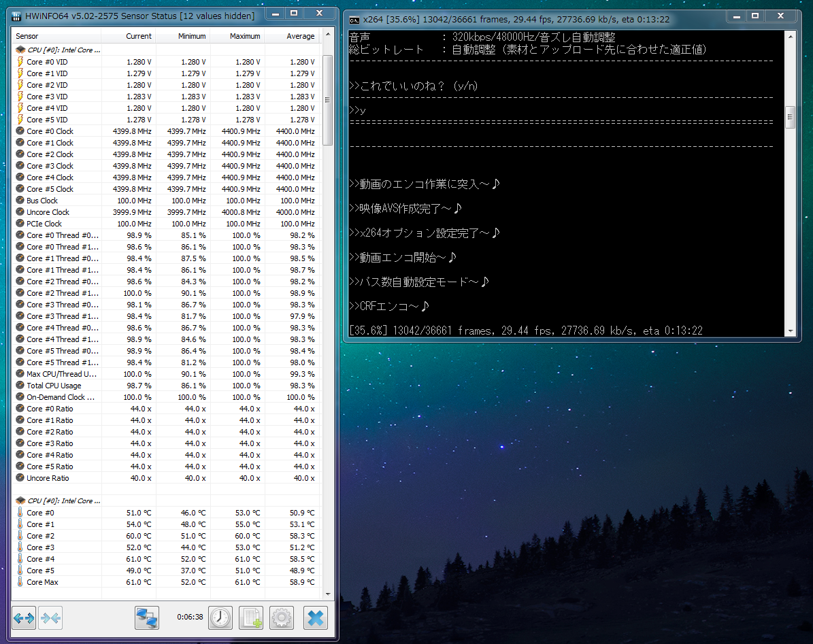Click the Minimum column header

(182, 36)
